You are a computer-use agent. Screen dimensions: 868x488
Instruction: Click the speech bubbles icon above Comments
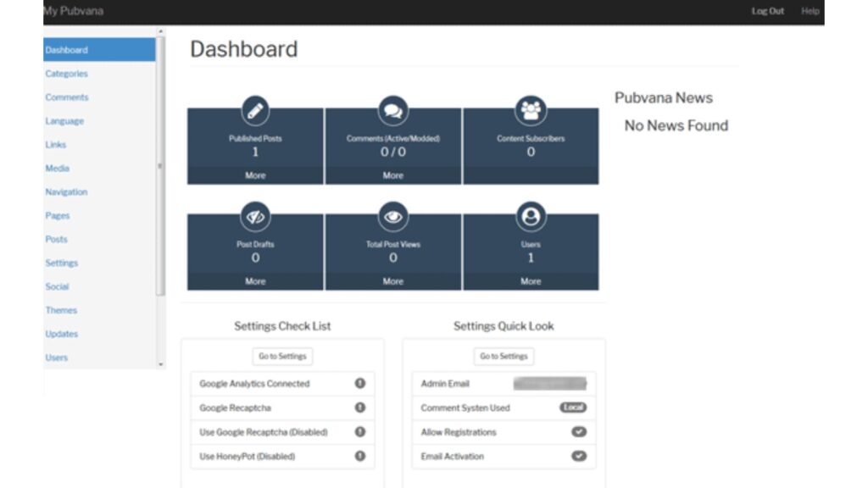point(393,111)
